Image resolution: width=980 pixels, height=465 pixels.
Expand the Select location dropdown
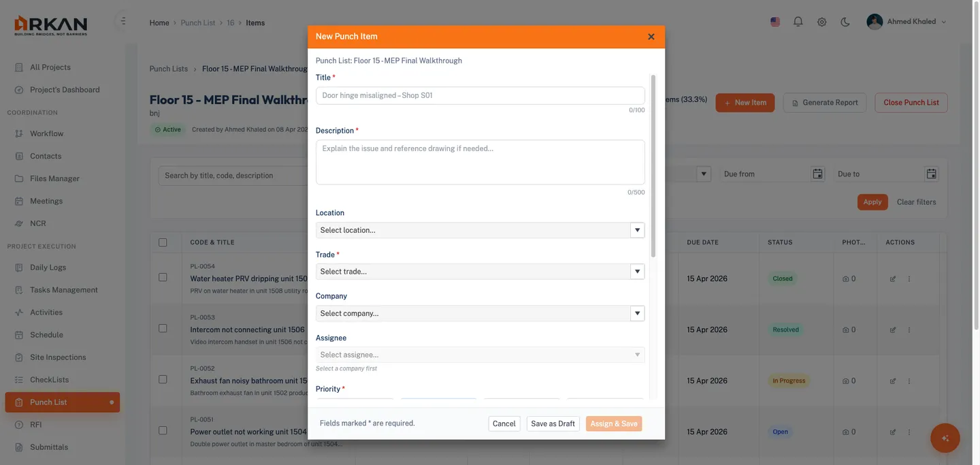[x=480, y=230]
